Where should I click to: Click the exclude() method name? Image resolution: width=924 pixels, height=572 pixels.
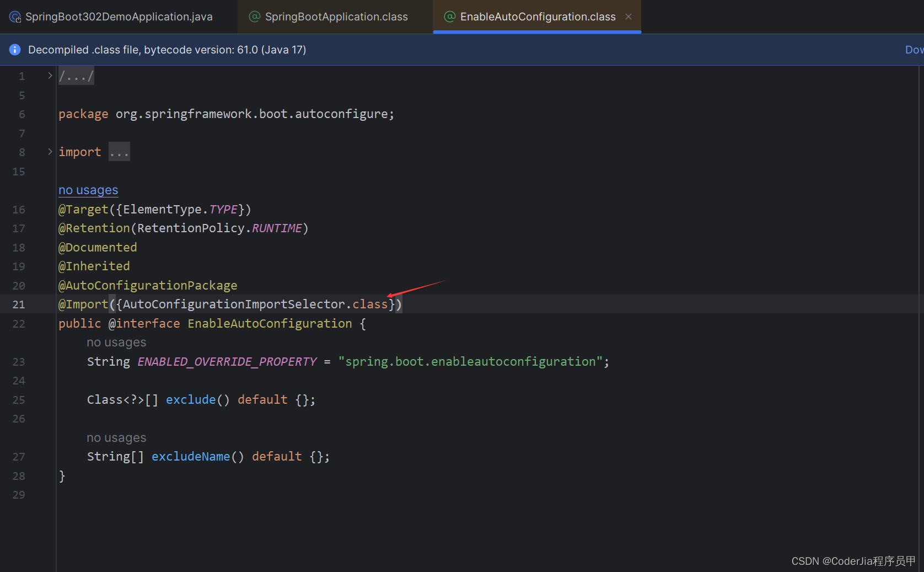tap(191, 399)
